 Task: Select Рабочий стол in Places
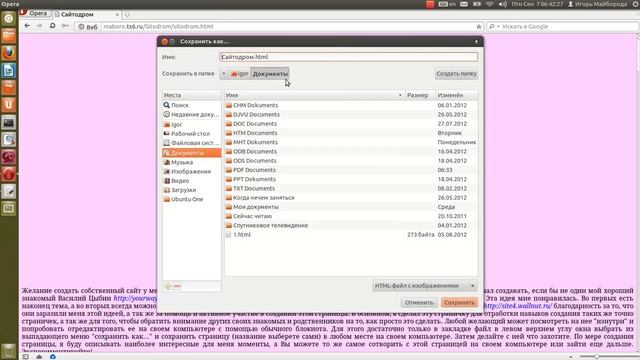(192, 134)
